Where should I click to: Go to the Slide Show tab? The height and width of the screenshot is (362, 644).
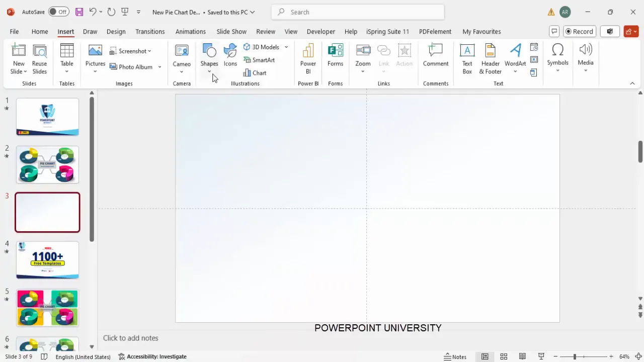pos(231,31)
